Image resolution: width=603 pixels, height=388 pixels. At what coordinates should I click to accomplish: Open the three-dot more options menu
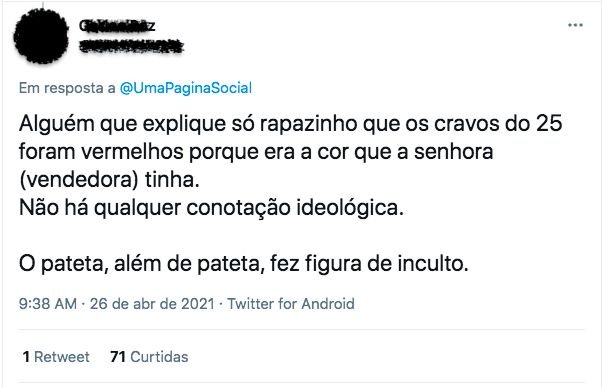point(575,25)
